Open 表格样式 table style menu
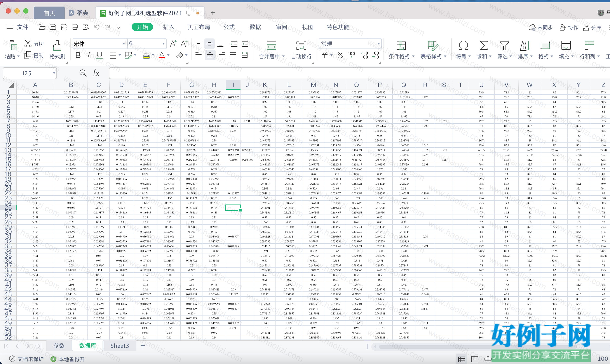This screenshot has height=364, width=610. pos(433,50)
